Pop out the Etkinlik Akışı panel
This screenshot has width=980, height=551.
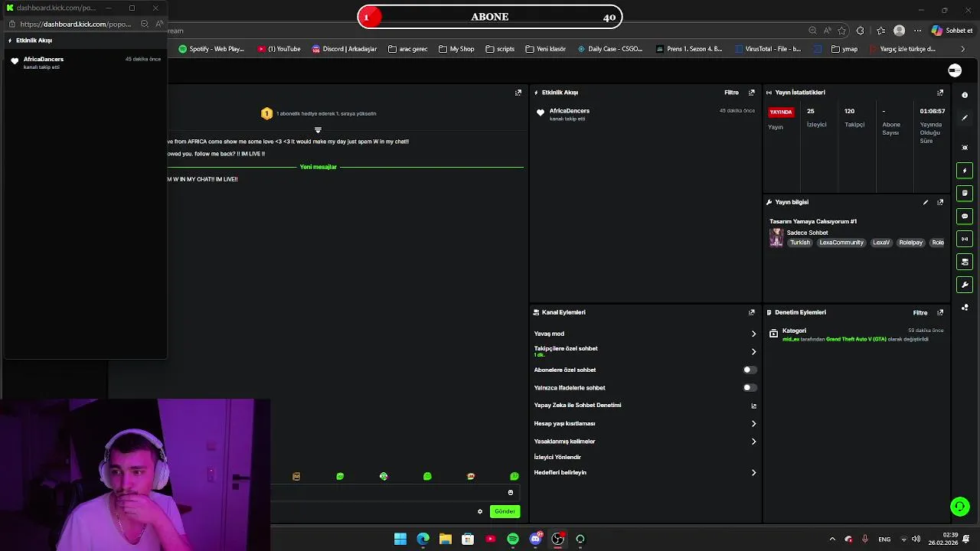751,93
